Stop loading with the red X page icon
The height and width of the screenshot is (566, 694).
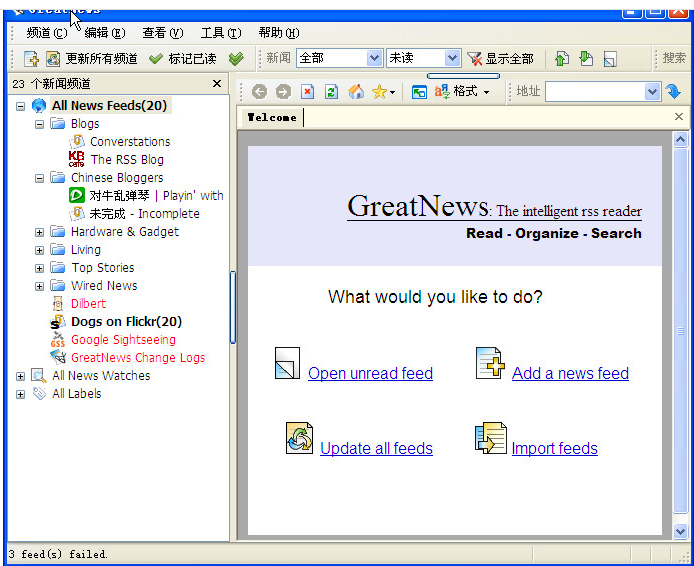pos(308,92)
